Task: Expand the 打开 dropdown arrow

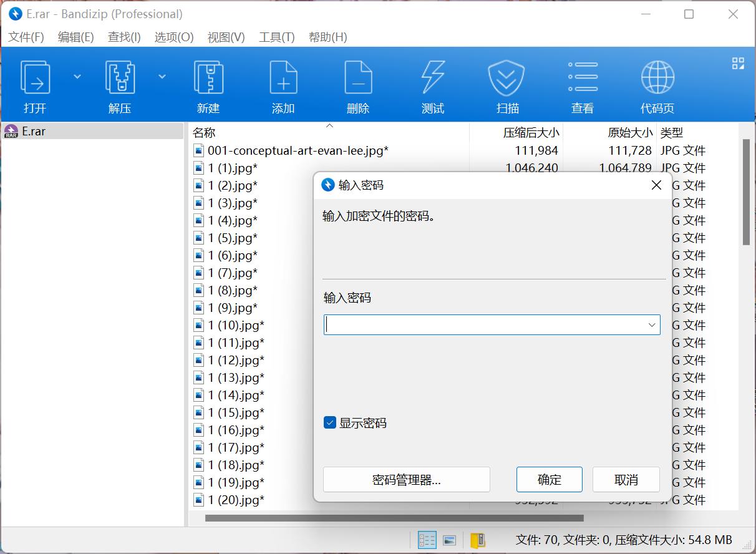Action: coord(77,77)
